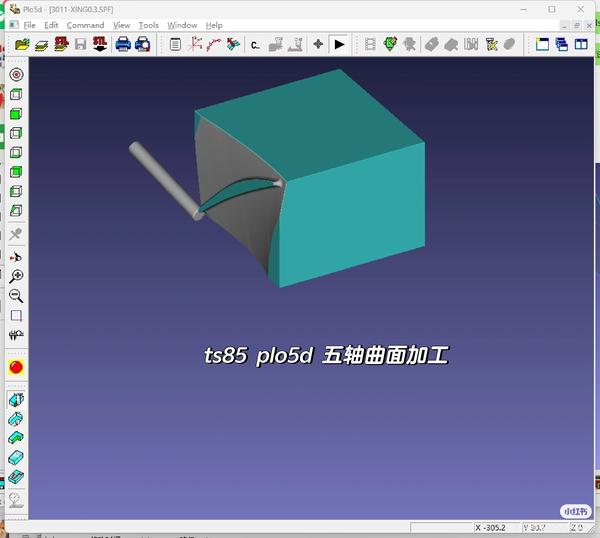This screenshot has height=538, width=600.
Task: Click the first cyan block tool-display icon
Action: pos(16,400)
